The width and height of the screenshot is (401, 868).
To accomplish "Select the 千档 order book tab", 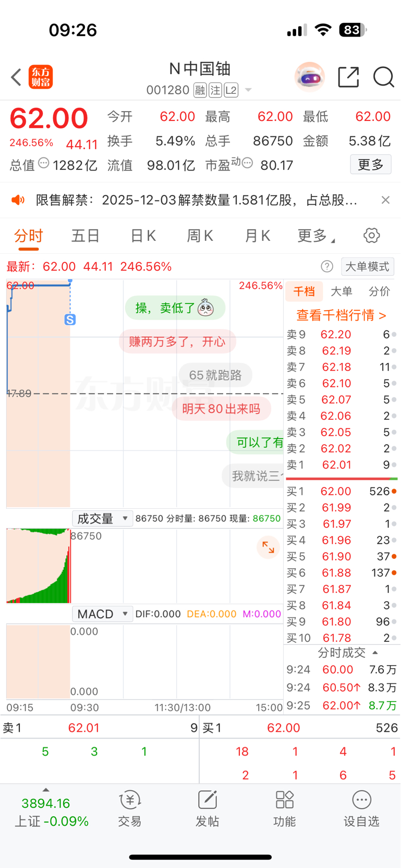I will pos(304,291).
